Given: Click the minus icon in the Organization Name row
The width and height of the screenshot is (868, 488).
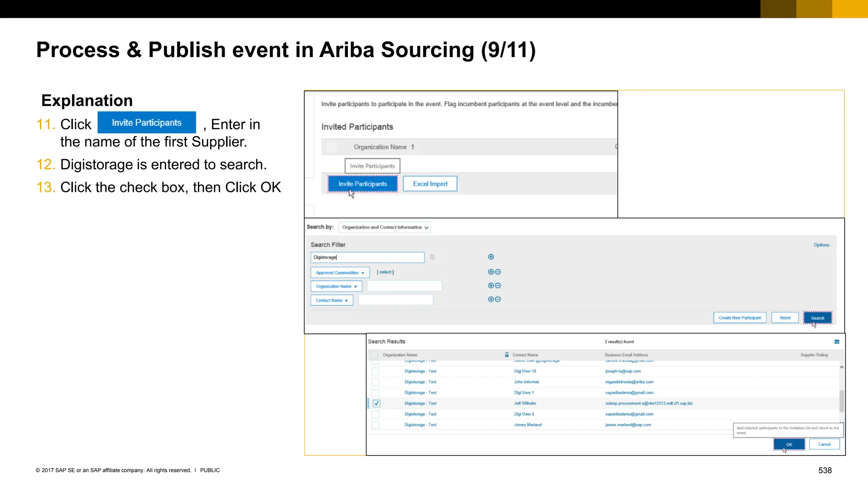Looking at the screenshot, I should coord(498,286).
